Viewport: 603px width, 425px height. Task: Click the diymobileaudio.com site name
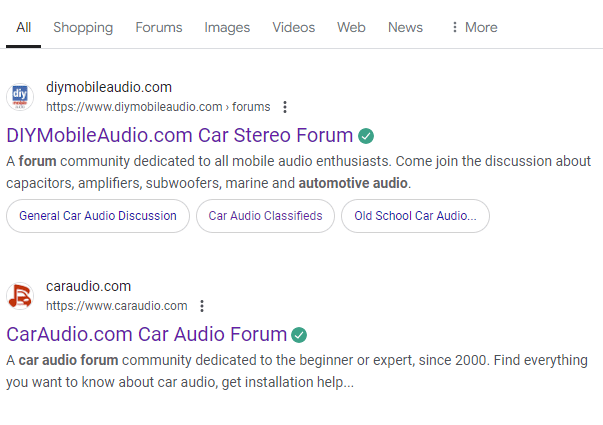pyautogui.click(x=109, y=87)
